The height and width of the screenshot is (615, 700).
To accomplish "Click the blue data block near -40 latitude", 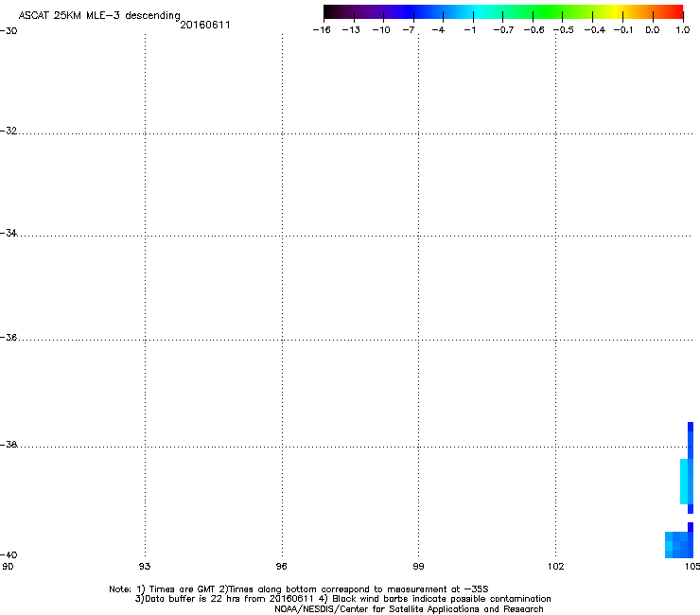I will point(679,544).
